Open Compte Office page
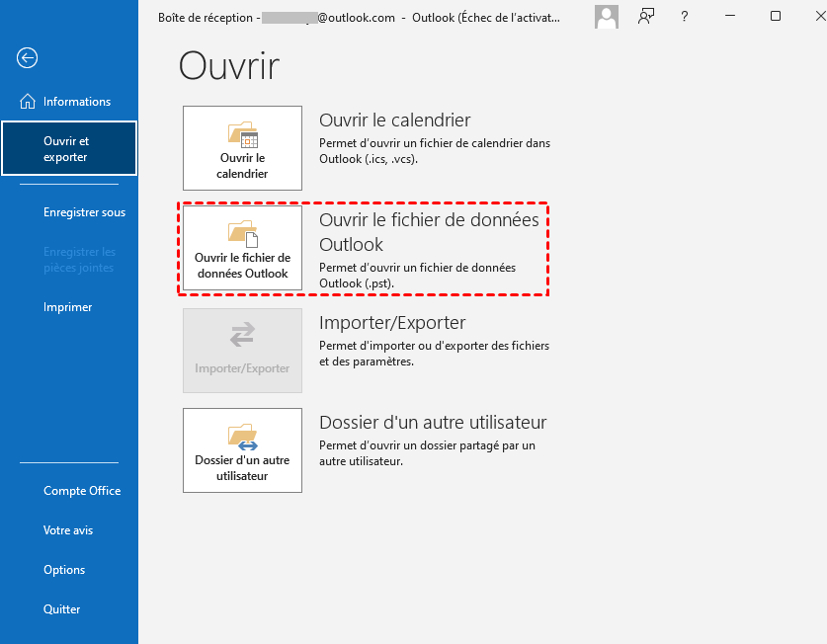827x644 pixels. point(82,491)
